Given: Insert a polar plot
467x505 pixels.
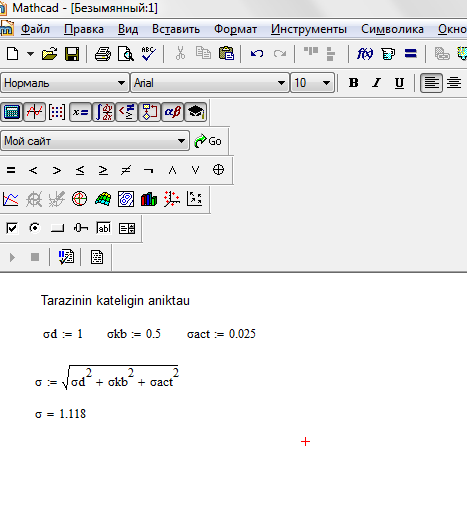Looking at the screenshot, I should 79,199.
